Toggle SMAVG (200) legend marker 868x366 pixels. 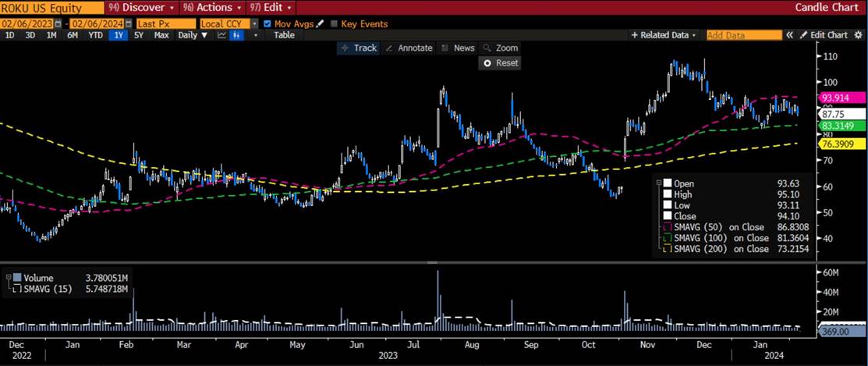click(x=668, y=249)
